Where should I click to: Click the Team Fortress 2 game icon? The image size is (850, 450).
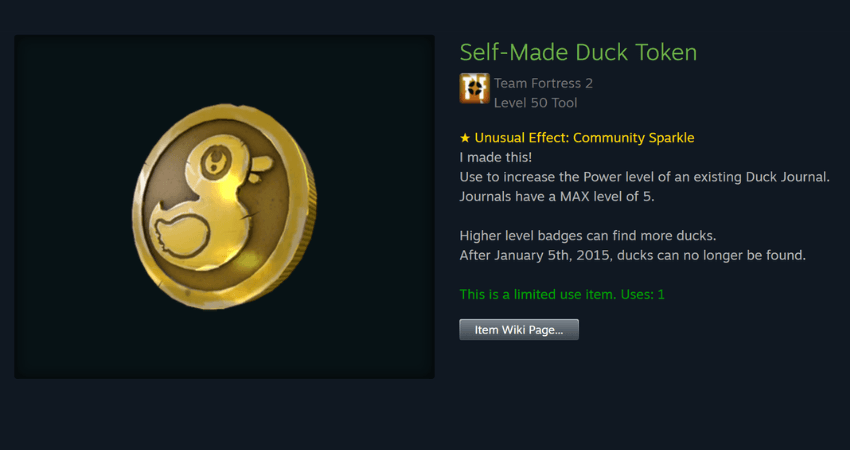coord(474,88)
